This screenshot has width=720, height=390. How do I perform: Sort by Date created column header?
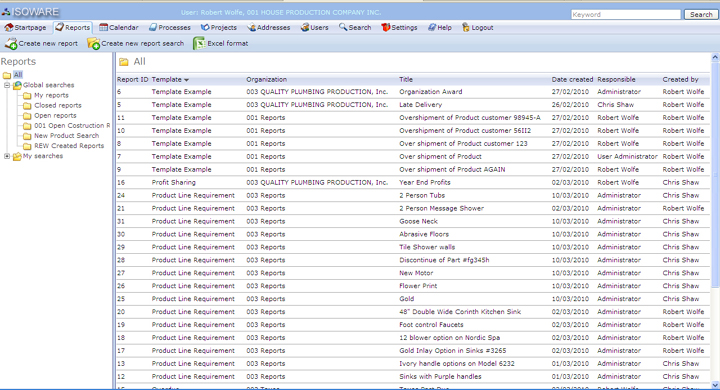(x=572, y=79)
